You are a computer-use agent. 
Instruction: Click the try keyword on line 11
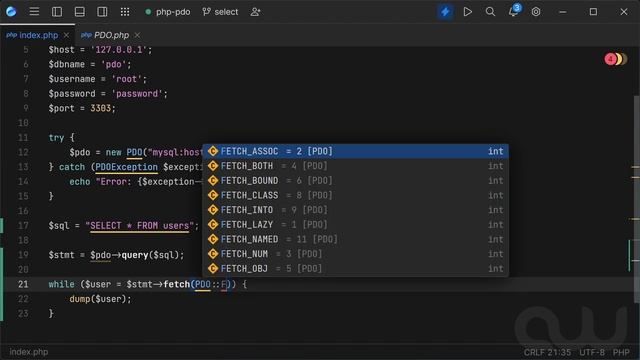point(56,138)
